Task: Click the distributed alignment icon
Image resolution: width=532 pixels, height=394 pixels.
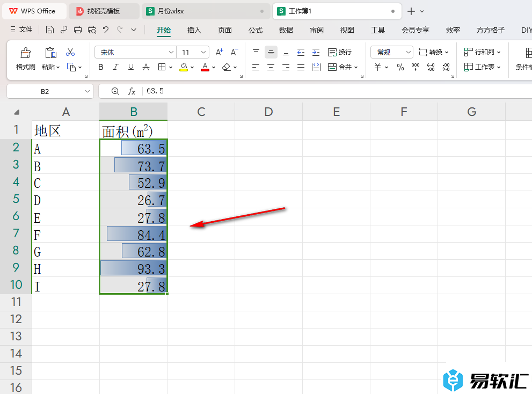Action: [x=316, y=67]
